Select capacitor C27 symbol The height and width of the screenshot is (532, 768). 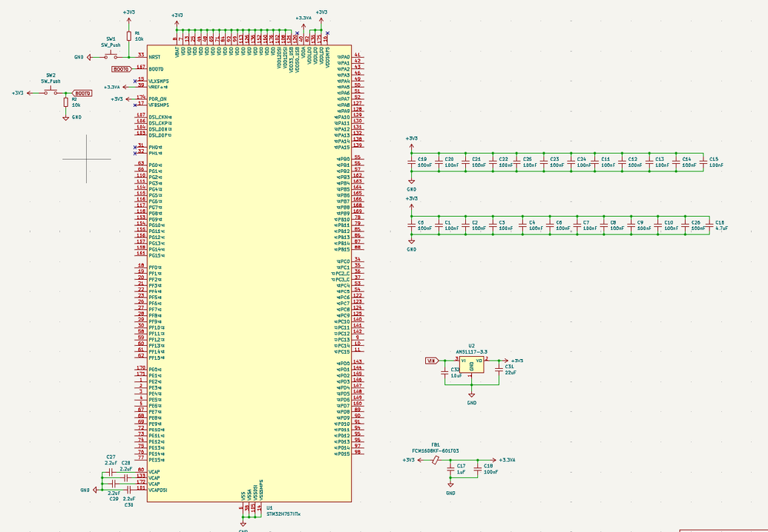(x=111, y=472)
